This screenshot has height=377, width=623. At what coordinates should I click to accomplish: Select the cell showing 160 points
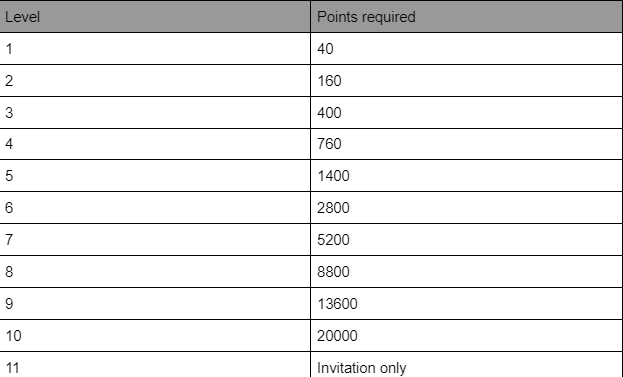(466, 80)
